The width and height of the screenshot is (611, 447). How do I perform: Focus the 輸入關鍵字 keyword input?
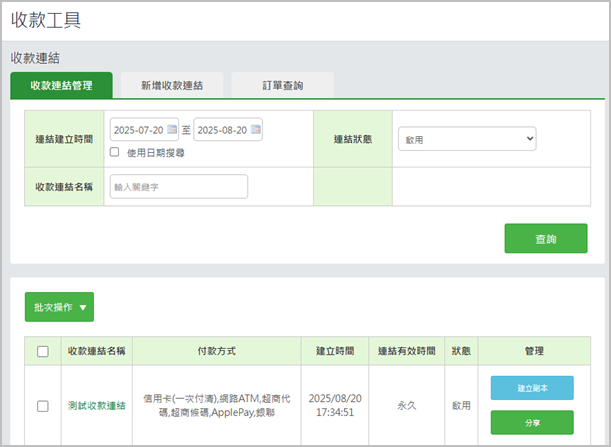click(x=178, y=187)
